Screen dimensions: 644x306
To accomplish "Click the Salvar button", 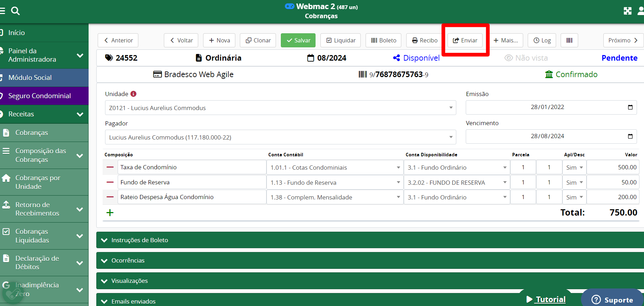I will 298,40.
